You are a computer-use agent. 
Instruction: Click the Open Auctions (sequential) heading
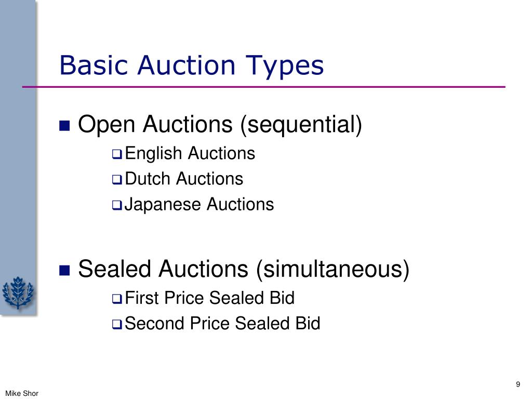pos(220,125)
